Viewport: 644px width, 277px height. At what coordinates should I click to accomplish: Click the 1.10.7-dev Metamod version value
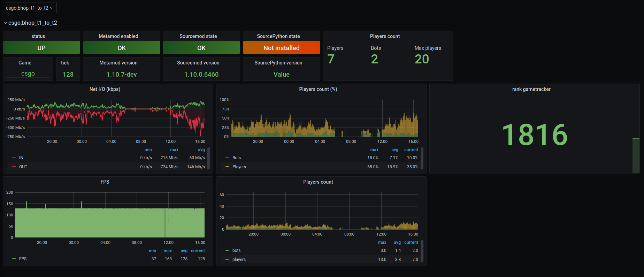click(122, 74)
